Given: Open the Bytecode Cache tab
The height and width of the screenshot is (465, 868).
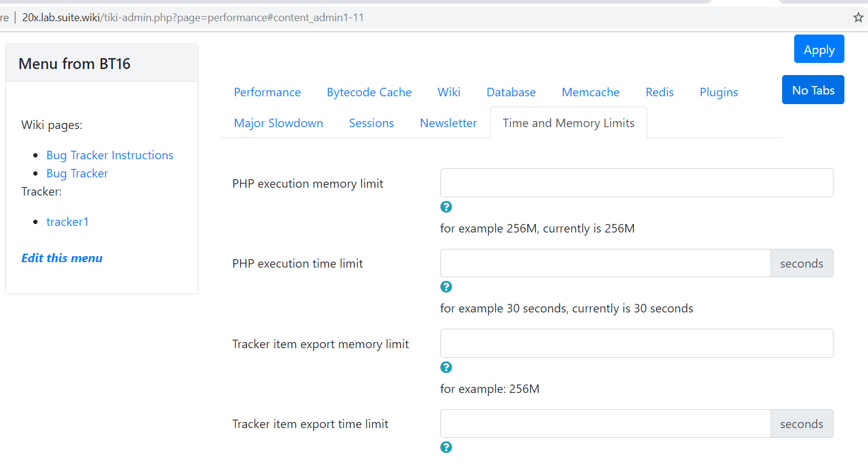Looking at the screenshot, I should (369, 92).
